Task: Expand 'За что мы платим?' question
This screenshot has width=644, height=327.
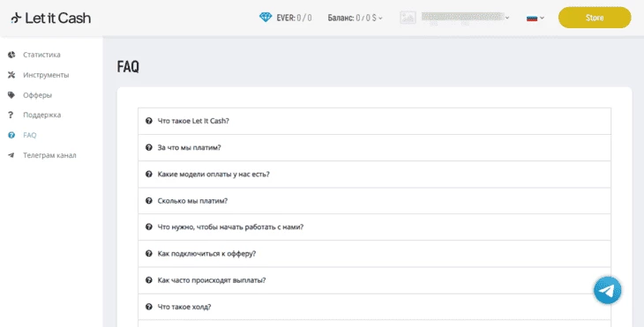Action: click(374, 148)
